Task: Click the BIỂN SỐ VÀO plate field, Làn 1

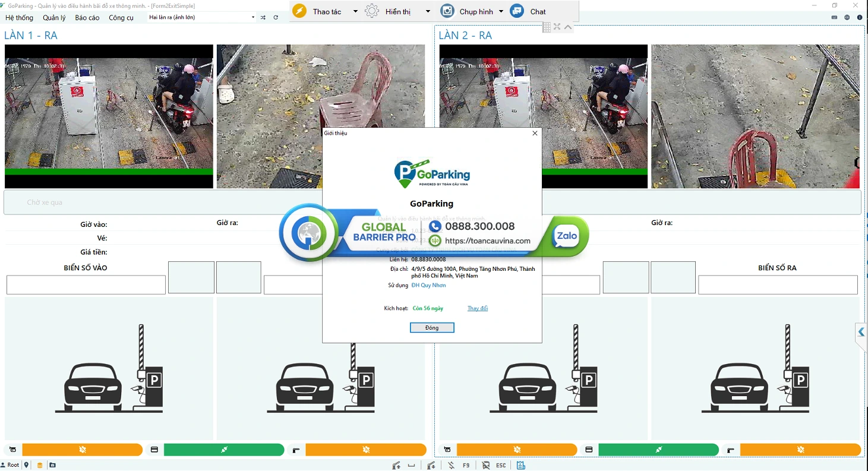Action: [86, 285]
